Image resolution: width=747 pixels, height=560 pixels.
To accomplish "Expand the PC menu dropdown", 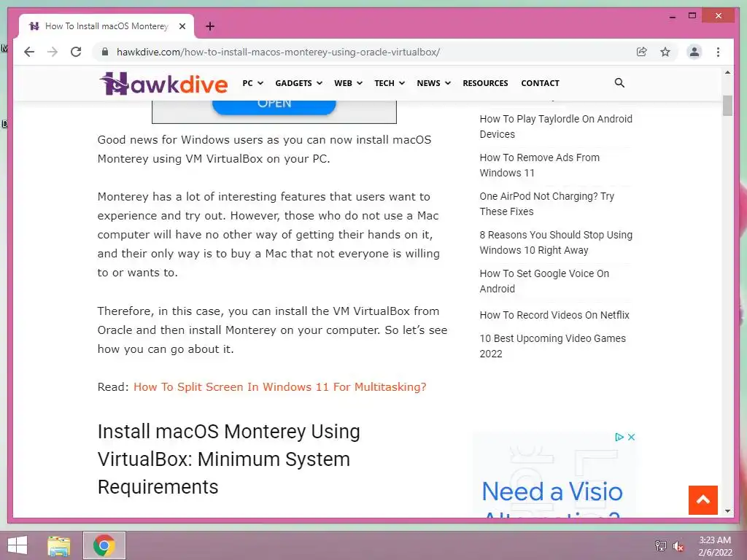I will coord(252,83).
